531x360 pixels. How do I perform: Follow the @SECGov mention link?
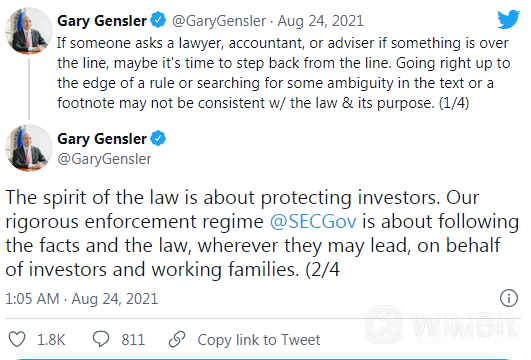tap(313, 222)
